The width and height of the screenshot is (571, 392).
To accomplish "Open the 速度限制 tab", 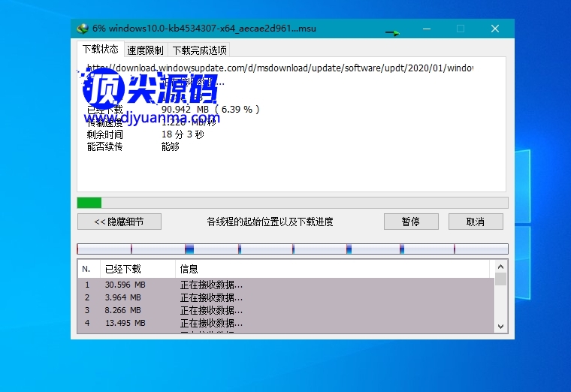I will 145,50.
